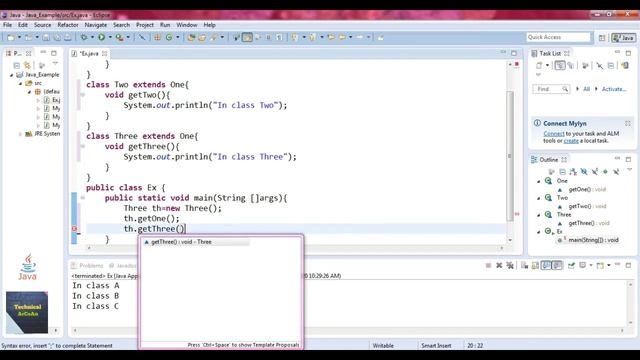640x360 pixels.
Task: Toggle Hide Fields in Outline toolbar
Action: pyautogui.click(x=584, y=172)
